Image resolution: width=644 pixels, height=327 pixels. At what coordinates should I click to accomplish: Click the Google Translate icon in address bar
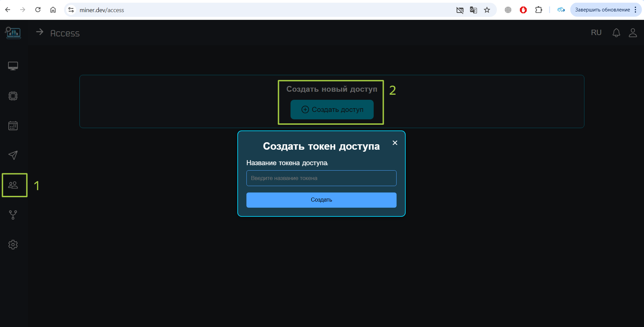[473, 10]
